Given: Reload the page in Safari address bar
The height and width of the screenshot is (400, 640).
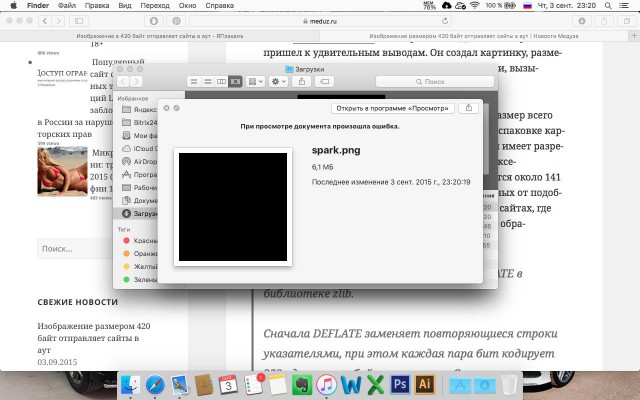Looking at the screenshot, I should 445,21.
